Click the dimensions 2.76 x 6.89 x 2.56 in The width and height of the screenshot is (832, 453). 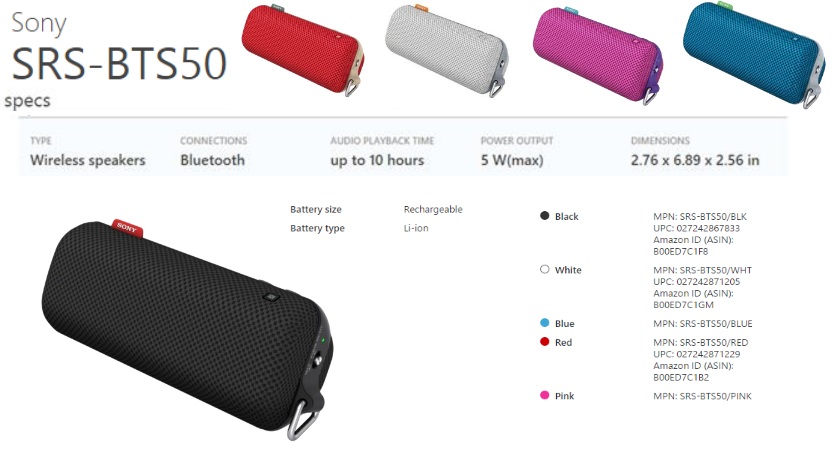pyautogui.click(x=695, y=160)
